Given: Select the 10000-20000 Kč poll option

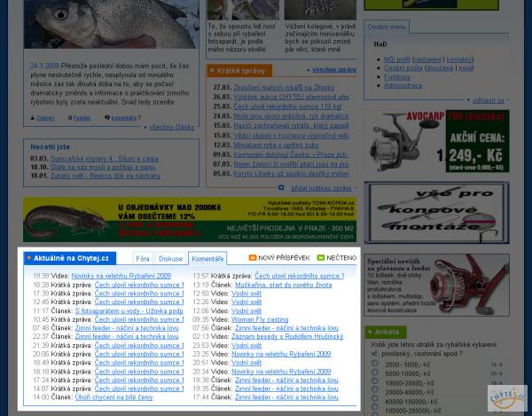Looking at the screenshot, I should tap(374, 381).
